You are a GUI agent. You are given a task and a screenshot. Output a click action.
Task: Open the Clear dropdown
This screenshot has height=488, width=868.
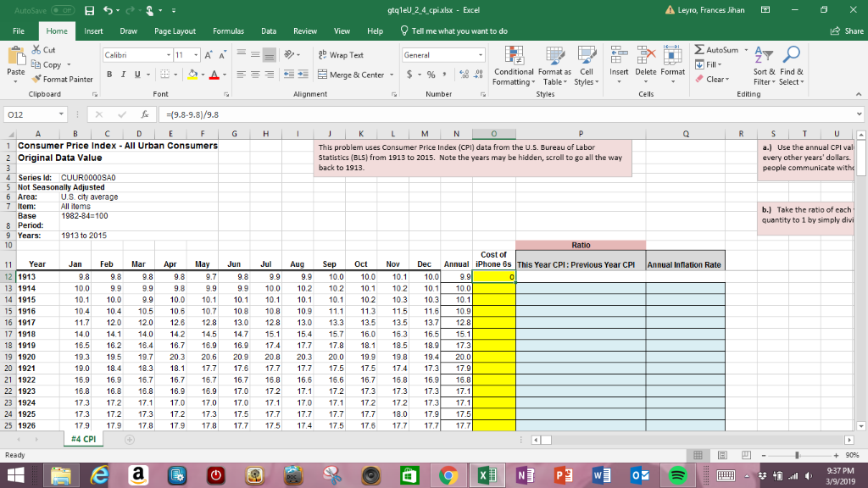[x=712, y=79]
